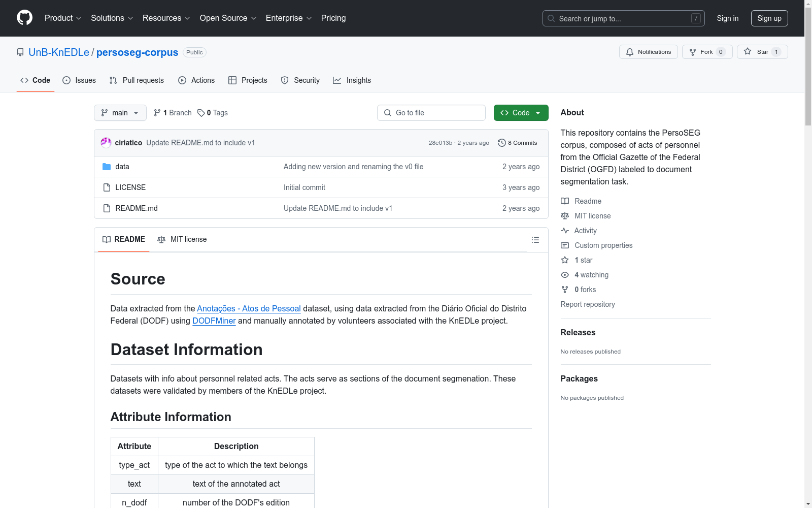This screenshot has height=508, width=812.
Task: Click the Search or jump to field
Action: pyautogui.click(x=624, y=18)
